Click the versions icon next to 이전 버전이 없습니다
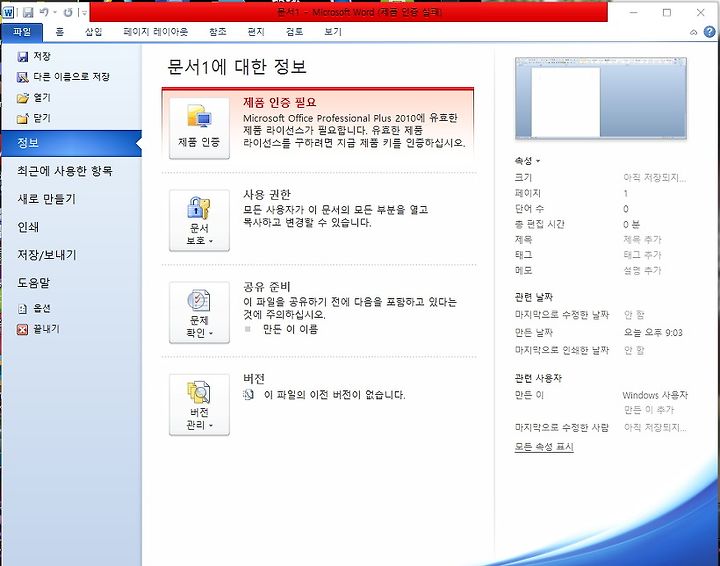Viewport: 720px width, 566px height. point(248,394)
